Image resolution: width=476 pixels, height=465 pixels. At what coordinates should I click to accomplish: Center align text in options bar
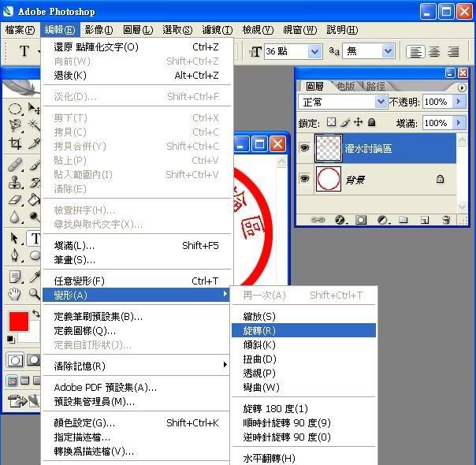(434, 52)
